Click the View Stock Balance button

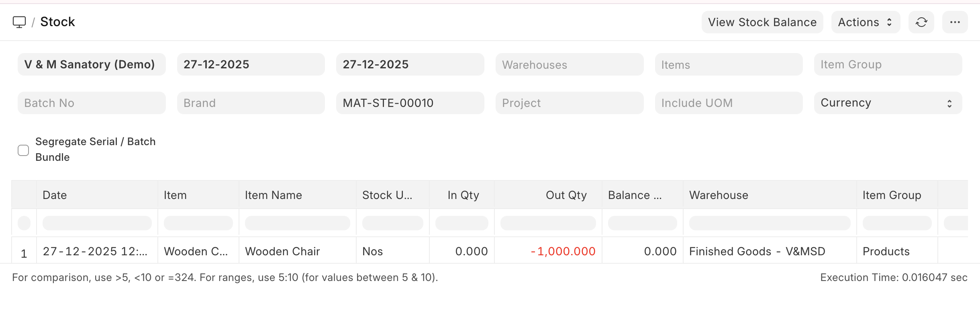click(x=762, y=22)
